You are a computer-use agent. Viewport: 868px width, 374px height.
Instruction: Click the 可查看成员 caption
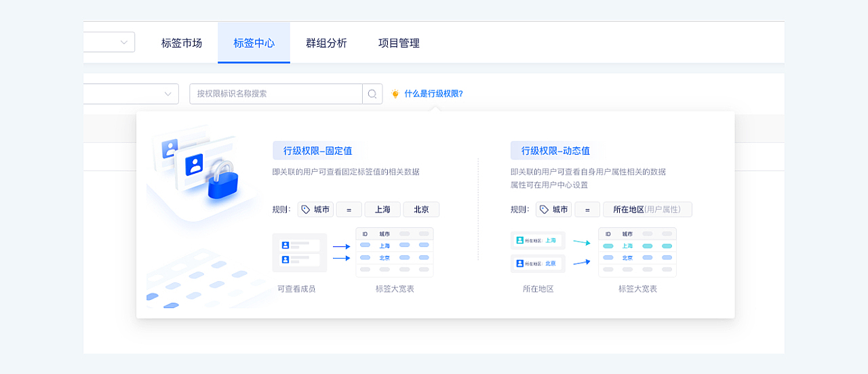pos(296,289)
